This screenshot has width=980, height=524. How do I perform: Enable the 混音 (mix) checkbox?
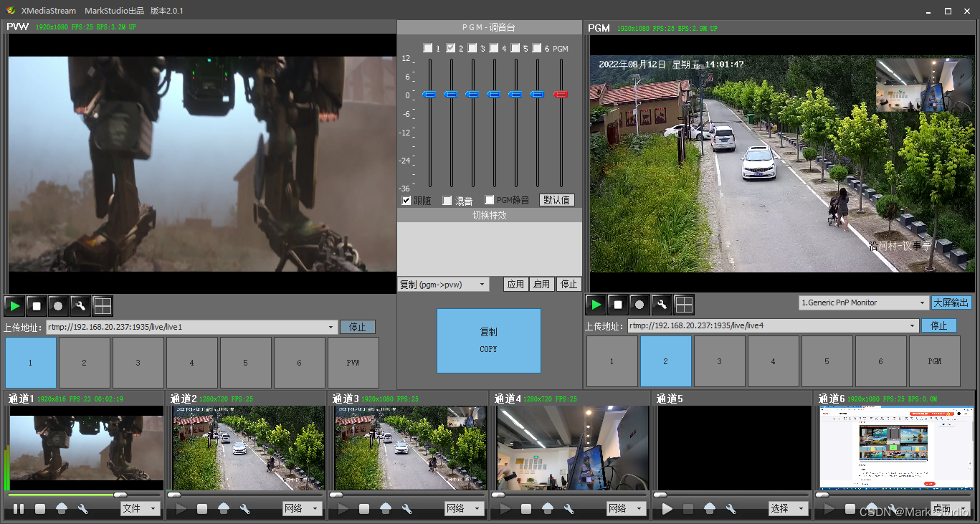(447, 201)
